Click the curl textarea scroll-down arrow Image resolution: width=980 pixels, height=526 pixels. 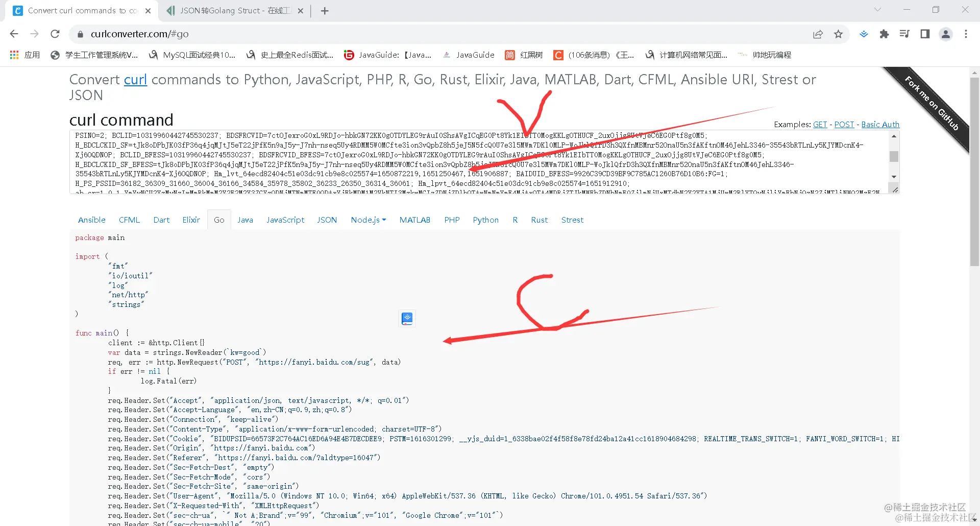tap(894, 177)
